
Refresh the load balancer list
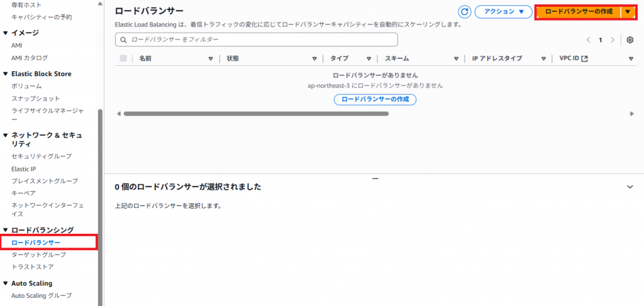click(465, 12)
